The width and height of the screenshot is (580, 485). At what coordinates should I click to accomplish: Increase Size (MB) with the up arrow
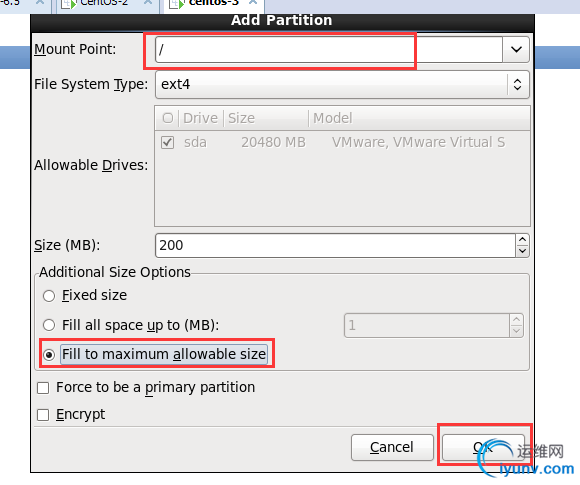coord(522,240)
